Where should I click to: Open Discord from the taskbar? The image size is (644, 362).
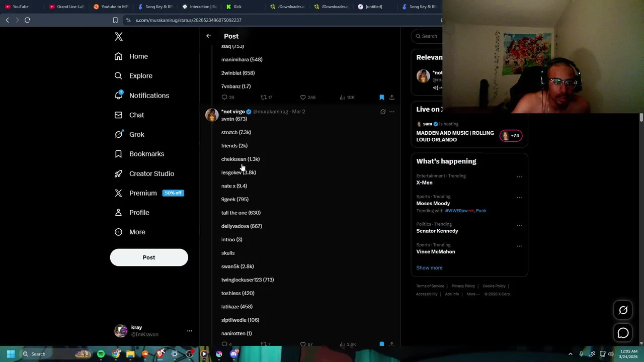pyautogui.click(x=233, y=354)
